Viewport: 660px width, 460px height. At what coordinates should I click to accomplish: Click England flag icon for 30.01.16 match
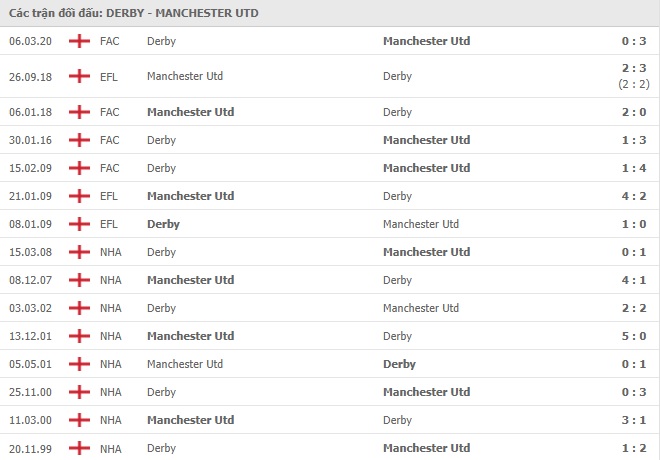point(79,140)
